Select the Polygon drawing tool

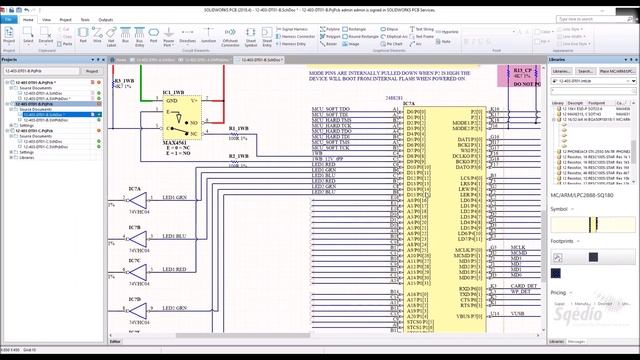click(x=330, y=37)
